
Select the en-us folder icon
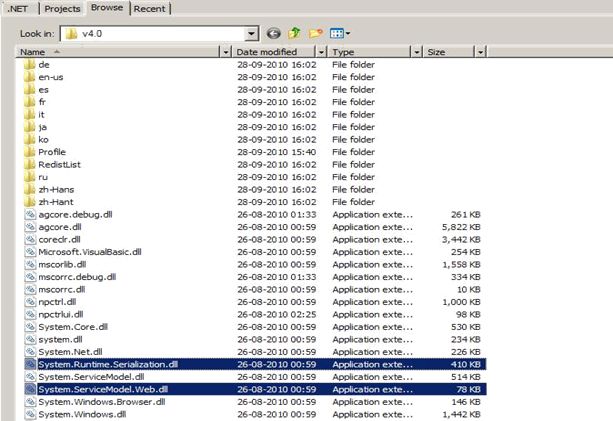[x=30, y=77]
